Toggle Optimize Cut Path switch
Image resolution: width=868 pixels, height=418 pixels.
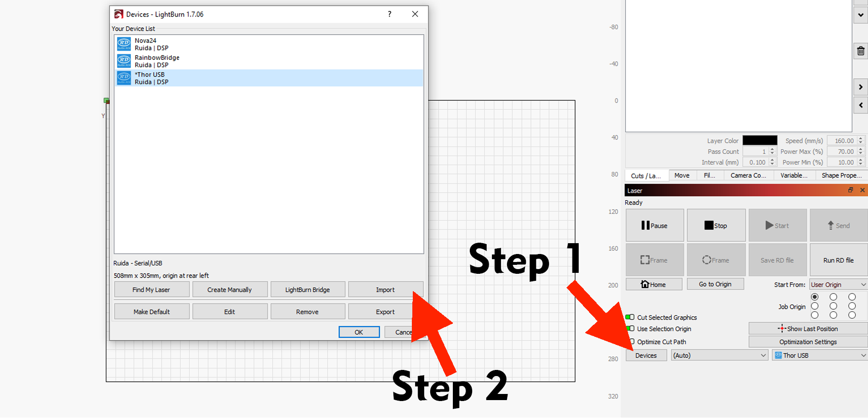click(631, 342)
